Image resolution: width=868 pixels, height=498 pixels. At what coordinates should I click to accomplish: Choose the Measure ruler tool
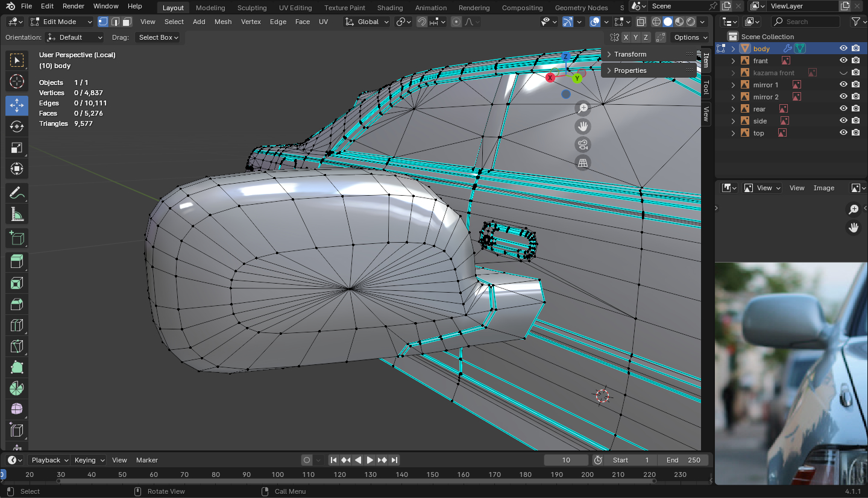tap(17, 214)
